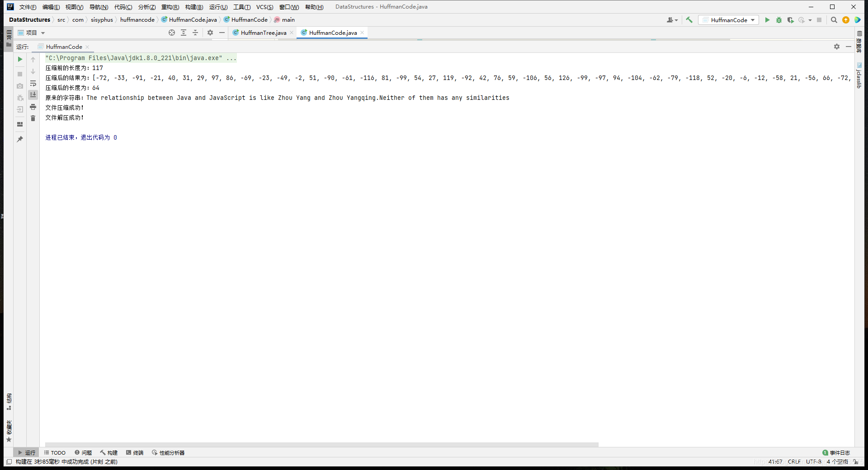Image resolution: width=868 pixels, height=470 pixels.
Task: Click the profiler run icon in the toolbar
Action: (x=802, y=20)
